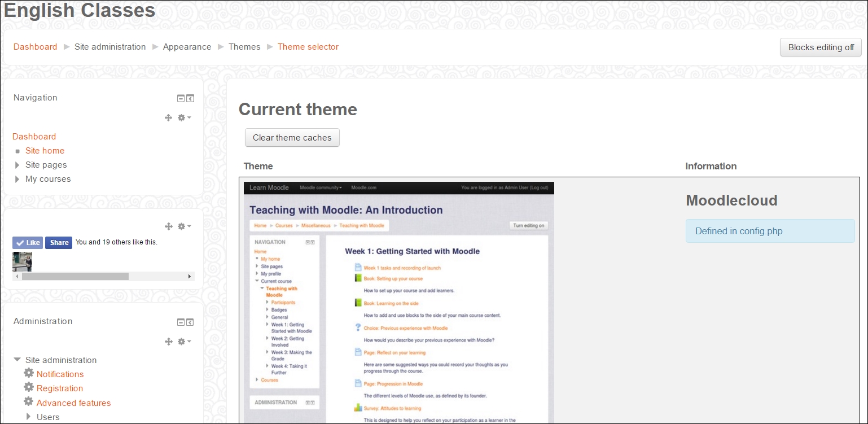Viewport: 868px width, 424px height.
Task: Hide the Navigation block
Action: [x=181, y=98]
